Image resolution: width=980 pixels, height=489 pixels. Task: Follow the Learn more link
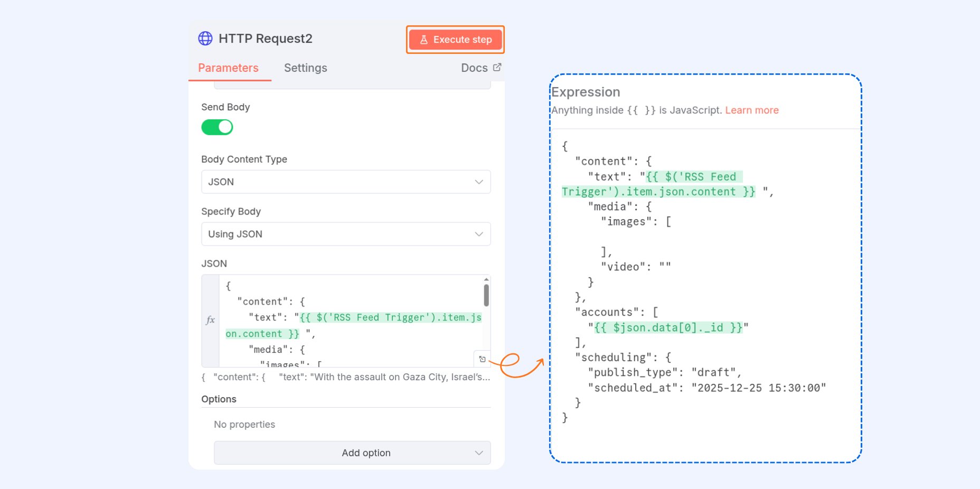coord(751,110)
